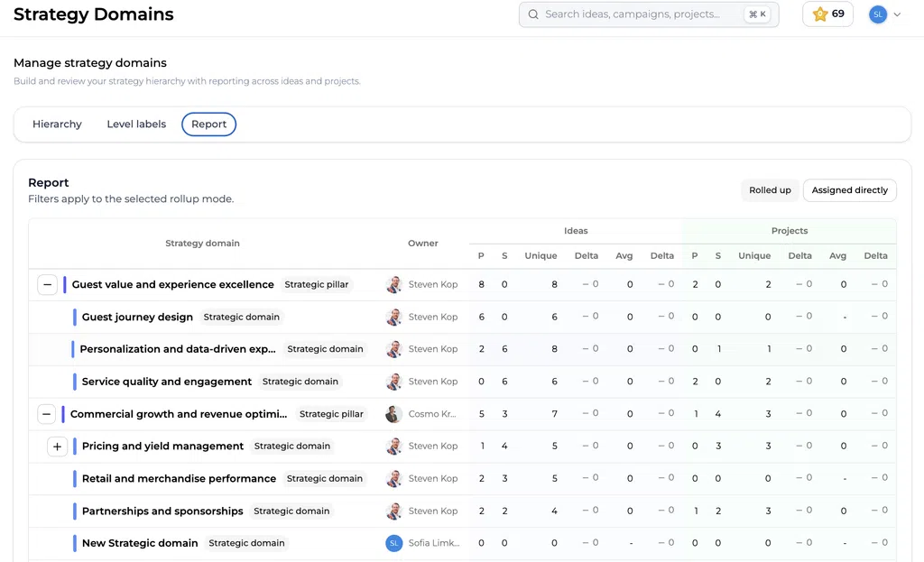The height and width of the screenshot is (562, 924).
Task: Click Sofia avatar in New Strategic domain row
Action: (x=394, y=543)
